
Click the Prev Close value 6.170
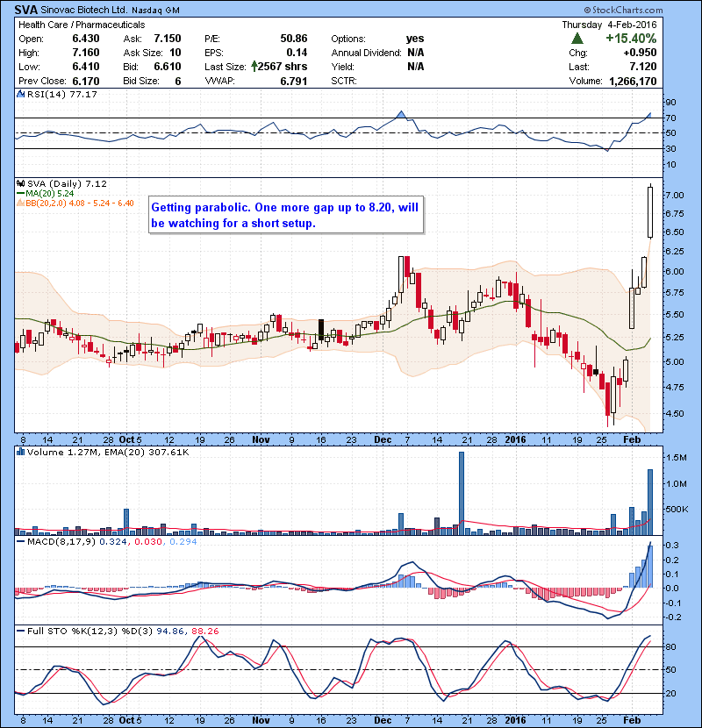[85, 81]
